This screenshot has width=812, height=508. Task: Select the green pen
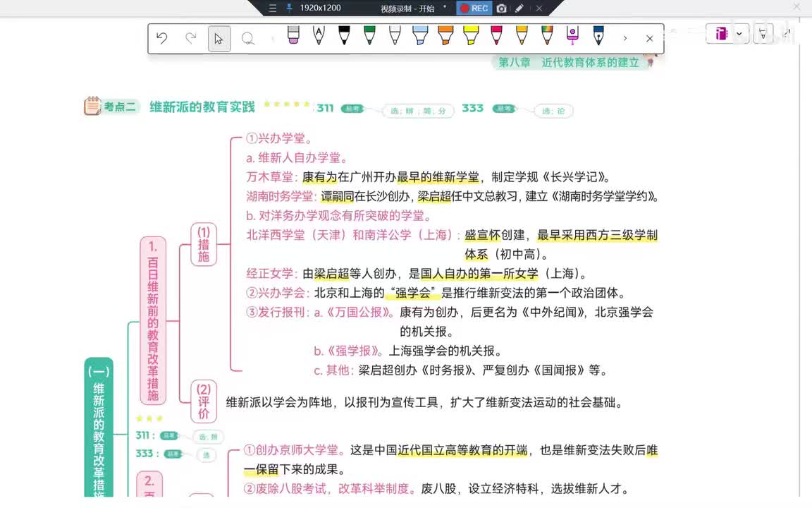click(x=369, y=35)
